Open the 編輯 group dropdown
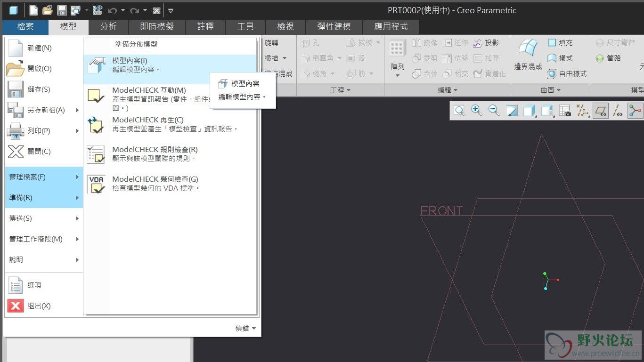Image resolution: width=644 pixels, height=362 pixels. (x=448, y=90)
